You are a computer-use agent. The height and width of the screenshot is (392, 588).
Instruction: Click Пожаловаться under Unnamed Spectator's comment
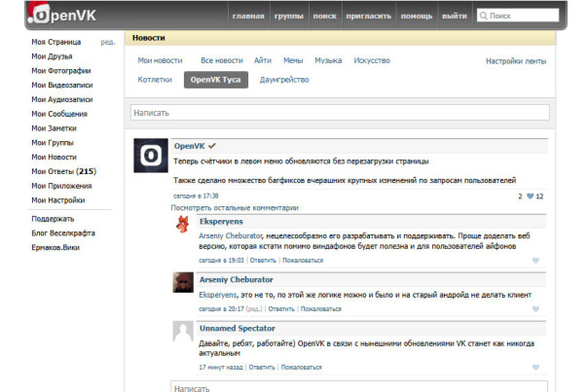(x=302, y=368)
